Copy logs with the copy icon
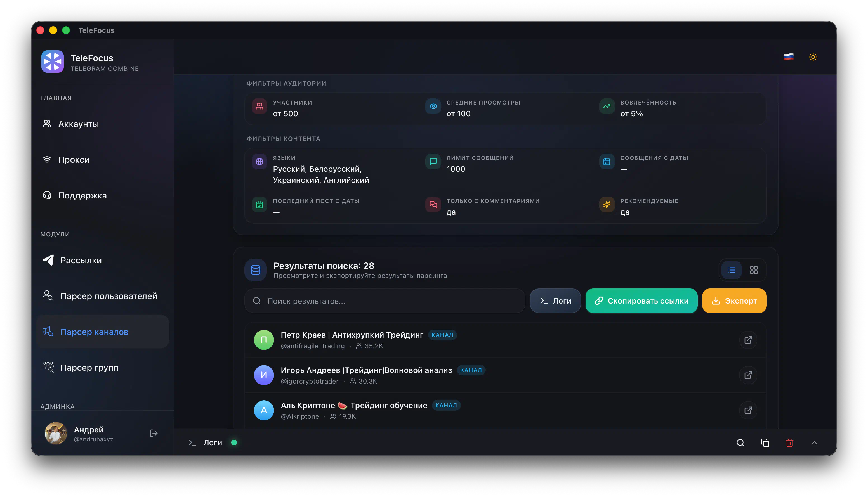This screenshot has width=868, height=497. click(x=765, y=443)
